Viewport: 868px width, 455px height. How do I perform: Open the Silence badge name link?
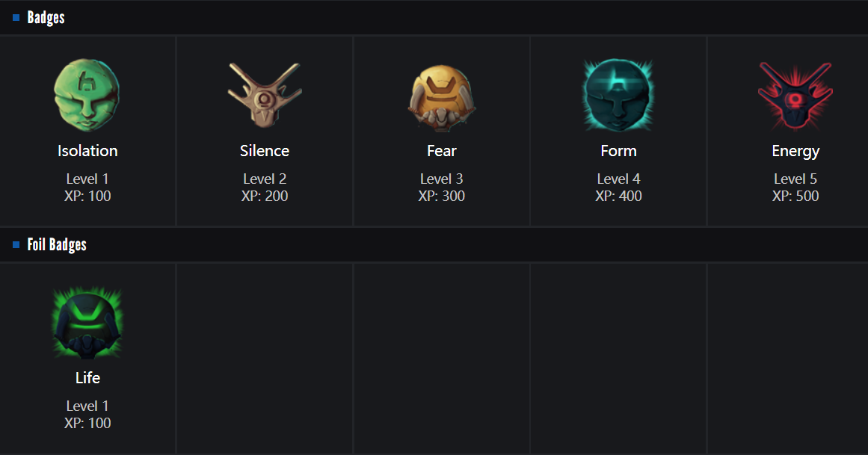265,151
